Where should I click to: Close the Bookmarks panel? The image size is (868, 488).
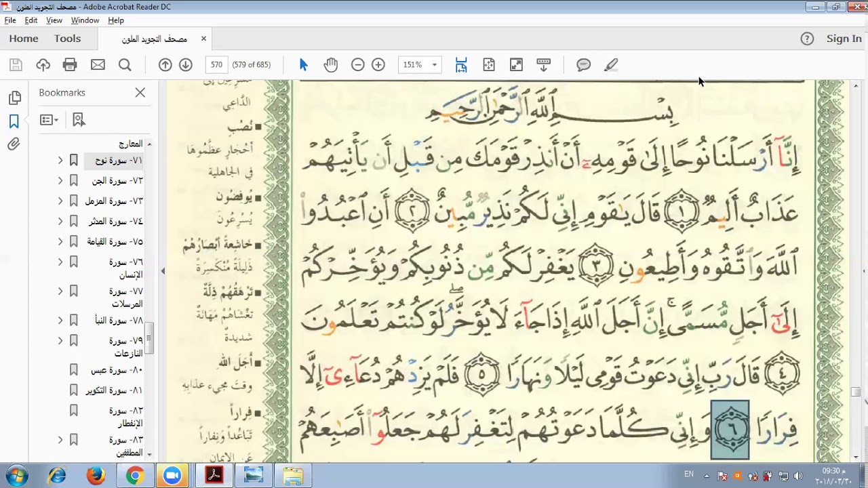coord(140,92)
